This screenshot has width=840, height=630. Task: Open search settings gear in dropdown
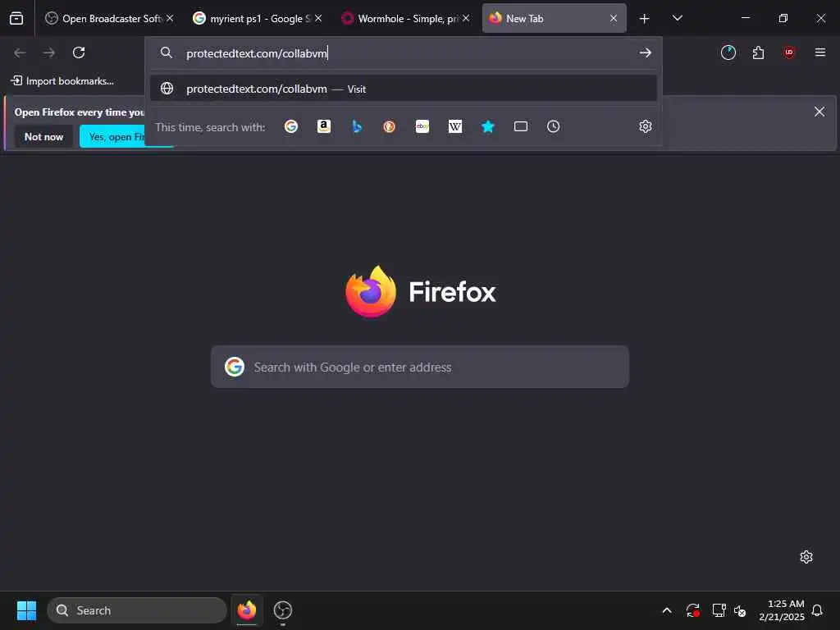coord(645,126)
